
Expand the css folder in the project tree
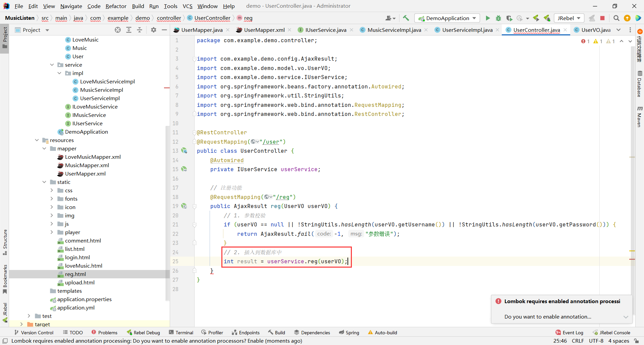coord(52,190)
